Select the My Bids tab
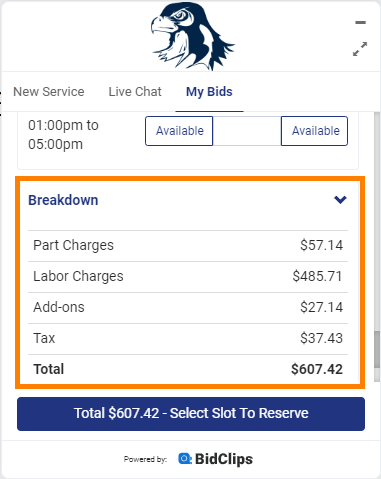This screenshot has height=479, width=381. tap(209, 92)
